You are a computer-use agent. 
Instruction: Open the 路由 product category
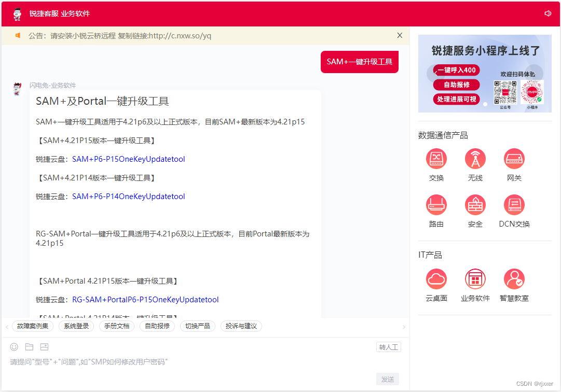(x=436, y=211)
